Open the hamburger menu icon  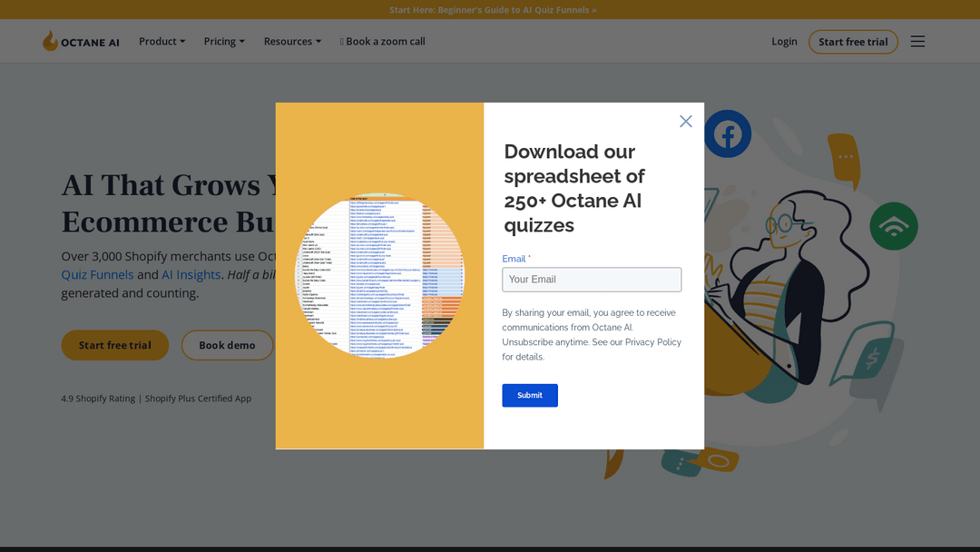click(917, 42)
